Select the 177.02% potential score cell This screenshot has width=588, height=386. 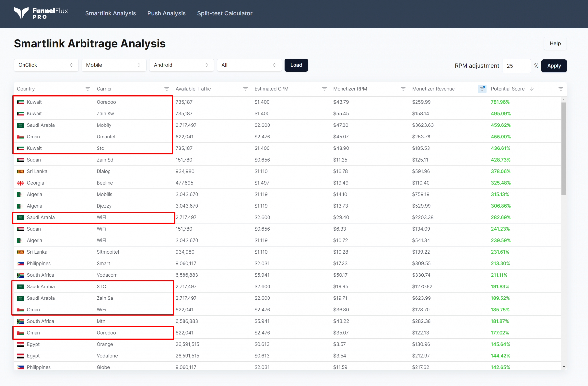click(x=500, y=333)
